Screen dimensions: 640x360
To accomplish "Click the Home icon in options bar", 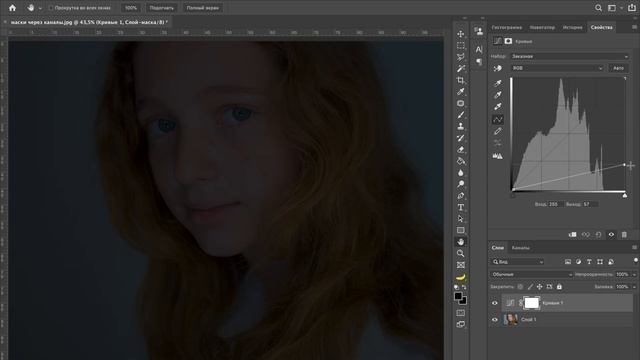I will 12,8.
